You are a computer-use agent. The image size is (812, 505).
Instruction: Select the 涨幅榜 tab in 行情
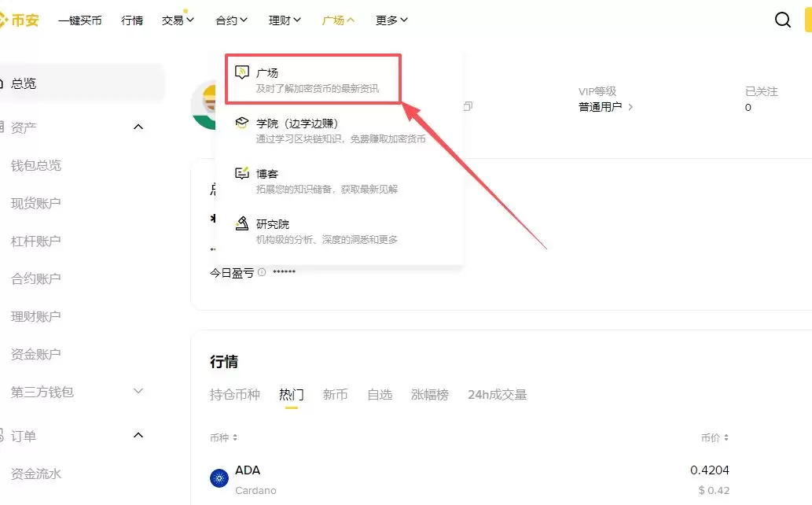[431, 396]
